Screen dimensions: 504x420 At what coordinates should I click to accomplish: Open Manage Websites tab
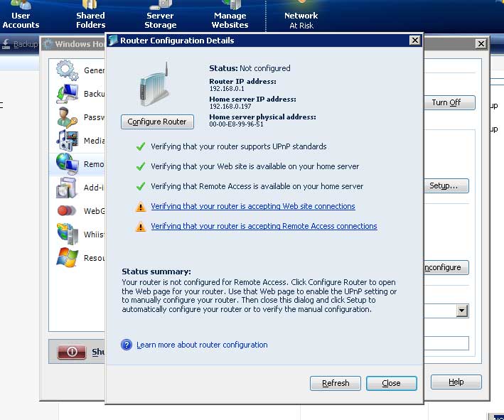230,16
